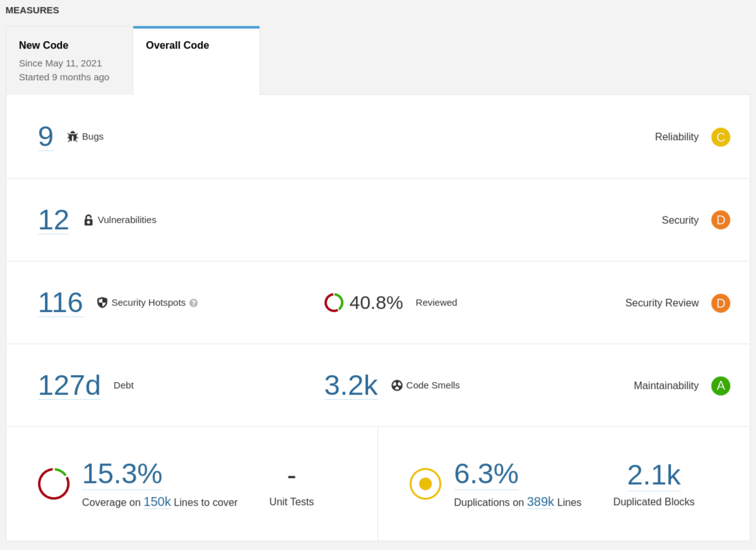
Task: Click the coverage donut chart indicator
Action: pyautogui.click(x=54, y=484)
